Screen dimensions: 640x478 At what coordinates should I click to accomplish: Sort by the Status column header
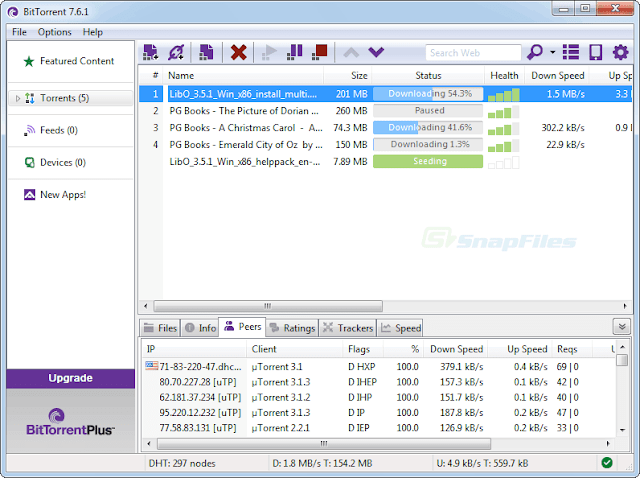click(x=428, y=76)
